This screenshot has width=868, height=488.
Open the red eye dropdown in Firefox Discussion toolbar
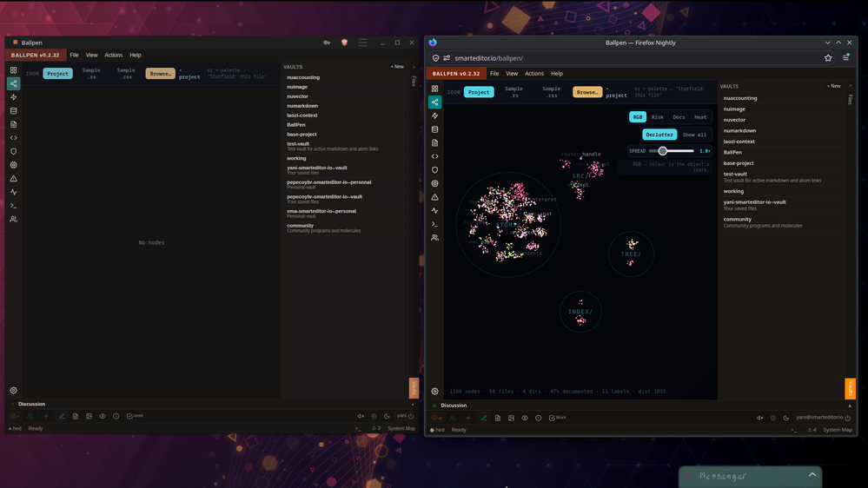(x=436, y=418)
